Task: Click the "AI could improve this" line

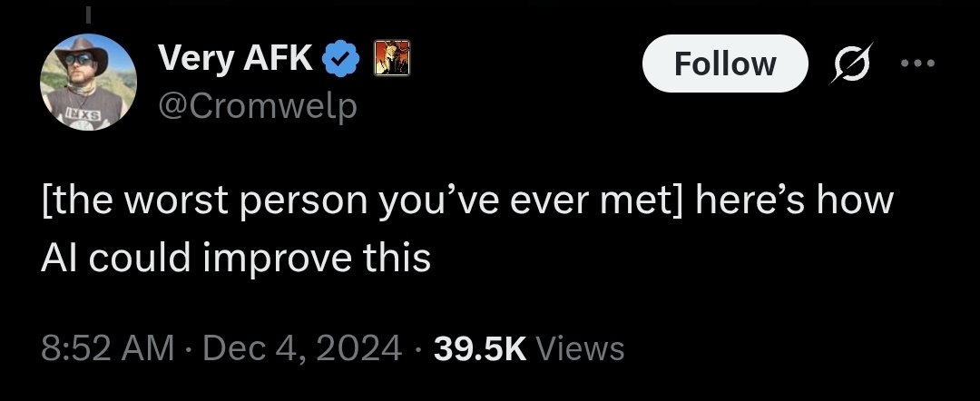Action: pyautogui.click(x=236, y=258)
